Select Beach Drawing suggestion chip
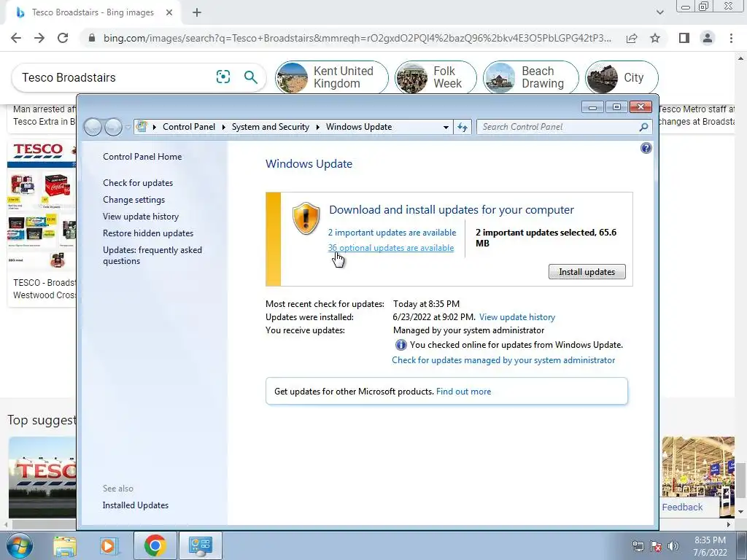 (x=531, y=77)
